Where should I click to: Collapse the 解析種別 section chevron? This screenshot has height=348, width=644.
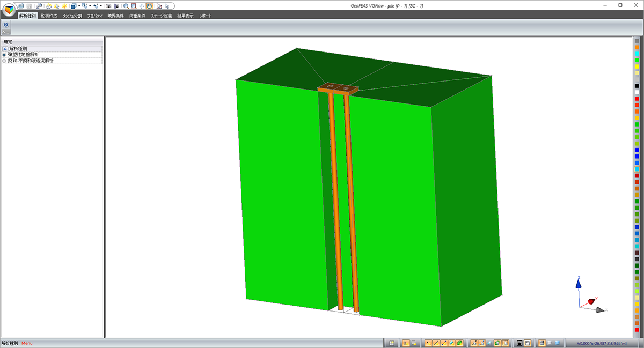(x=5, y=48)
